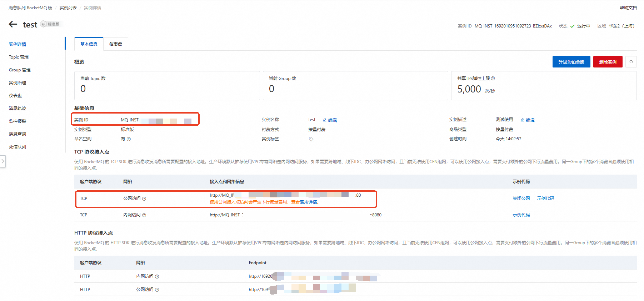
Task: Open 死信队列 in the sidebar
Action: [18, 147]
